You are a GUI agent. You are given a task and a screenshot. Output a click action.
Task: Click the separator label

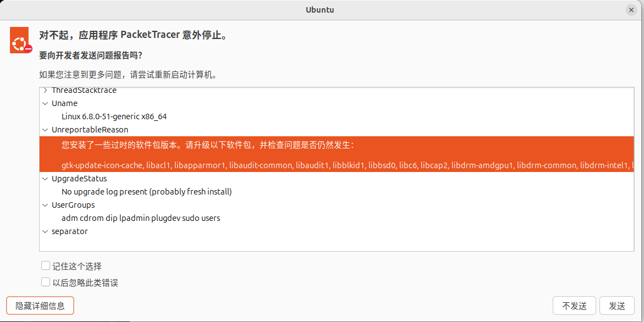70,231
